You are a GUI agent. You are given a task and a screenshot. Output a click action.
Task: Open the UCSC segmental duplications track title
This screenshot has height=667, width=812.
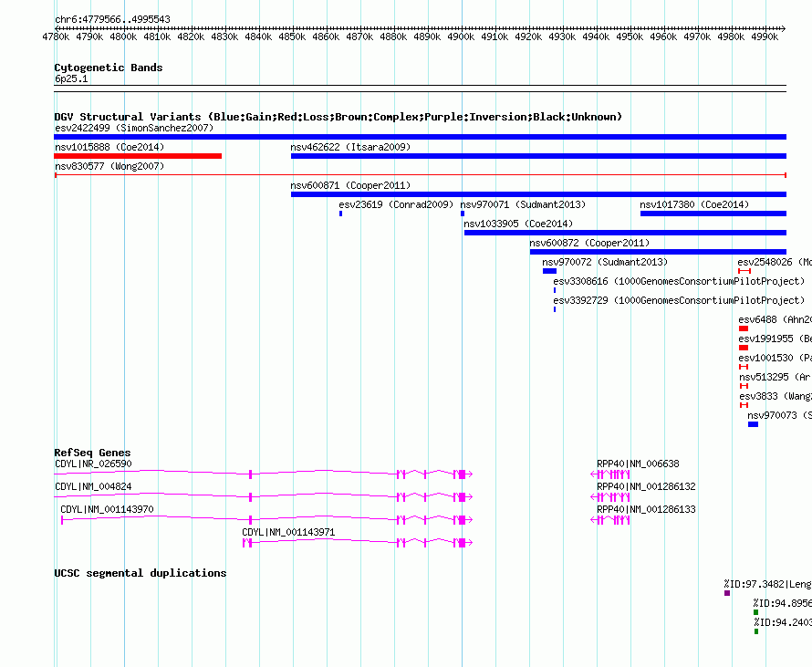click(141, 573)
